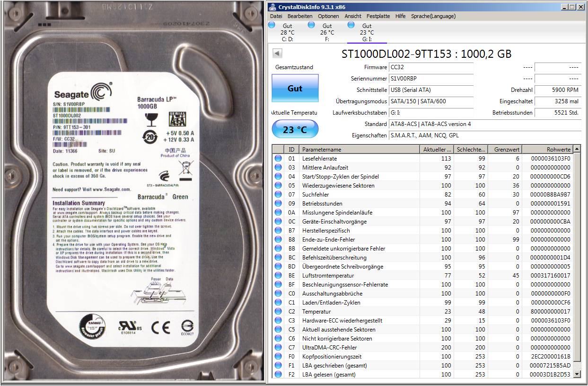Click the Schnittstelle field USB (Serial ATA)
This screenshot has width=588, height=386.
click(x=431, y=90)
